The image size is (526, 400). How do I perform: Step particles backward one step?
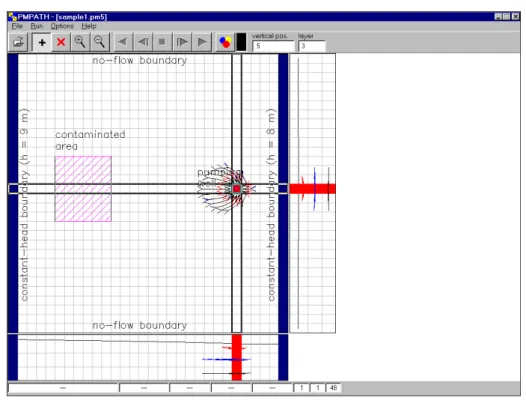tap(143, 42)
